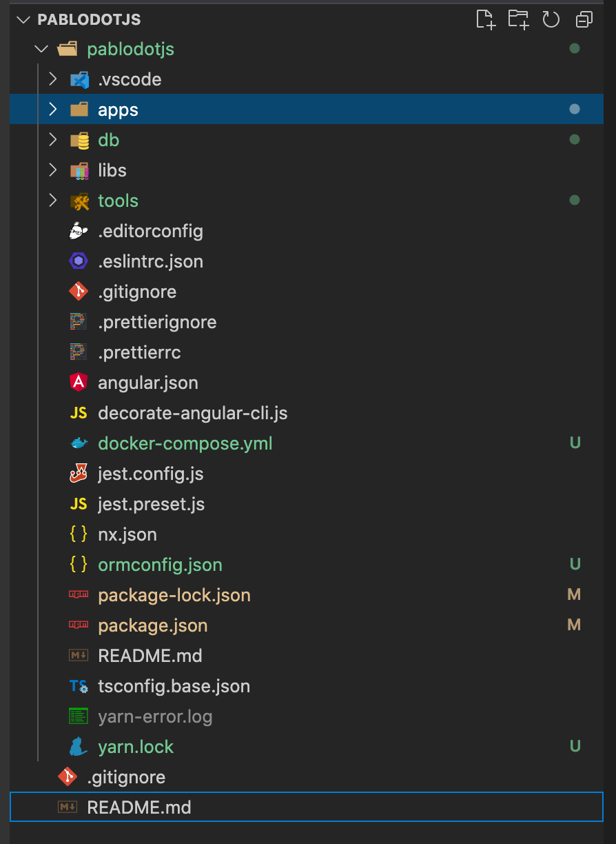This screenshot has width=616, height=844.
Task: Select the Angular icon next to angular.json
Action: click(79, 383)
